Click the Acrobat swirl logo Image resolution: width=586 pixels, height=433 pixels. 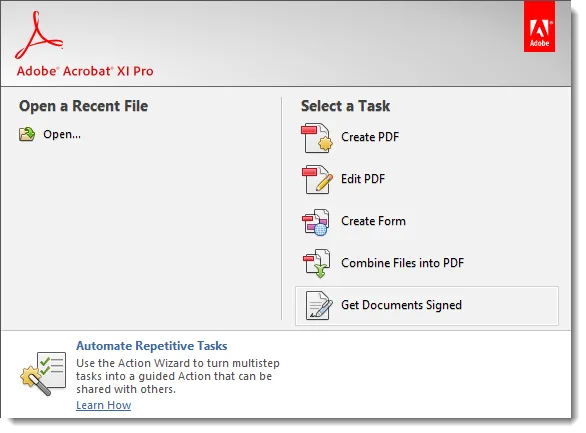click(38, 35)
